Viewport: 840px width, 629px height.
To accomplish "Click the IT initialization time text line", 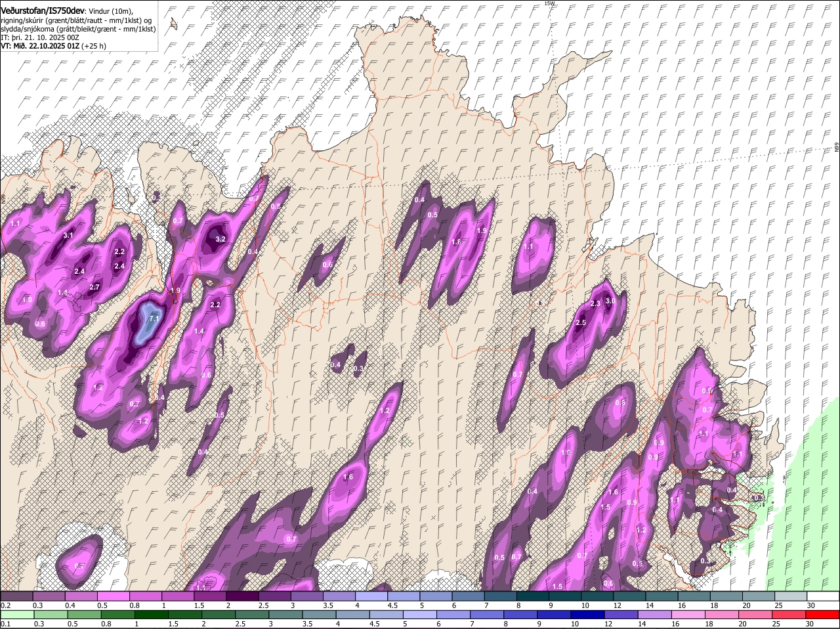I will [x=39, y=37].
